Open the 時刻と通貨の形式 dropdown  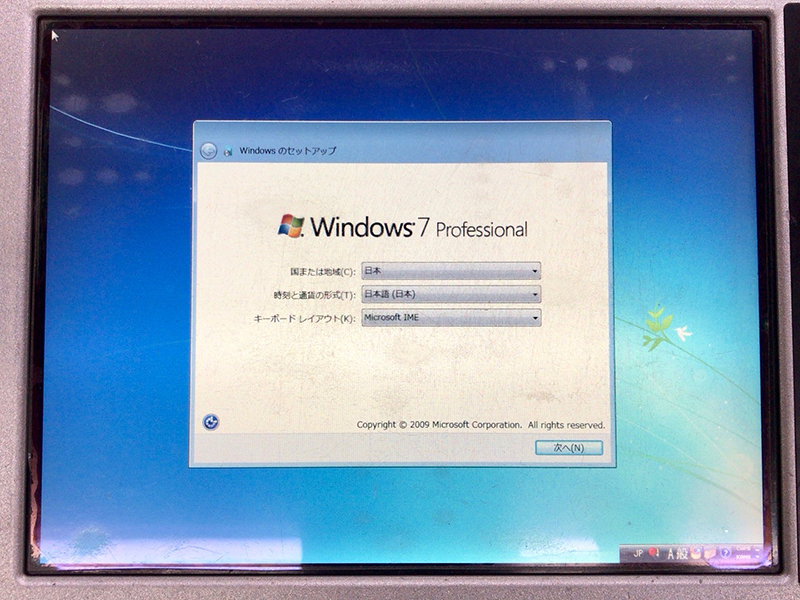click(451, 294)
